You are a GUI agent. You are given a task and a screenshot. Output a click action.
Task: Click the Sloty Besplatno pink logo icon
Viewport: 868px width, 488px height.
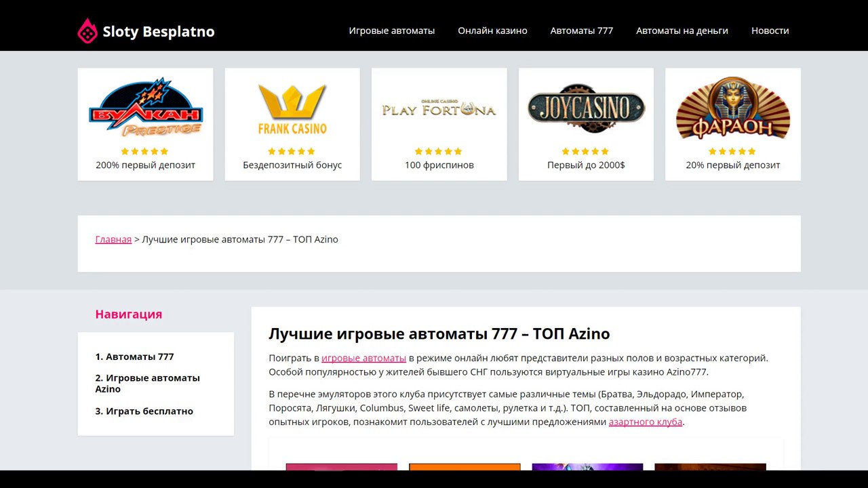(87, 31)
